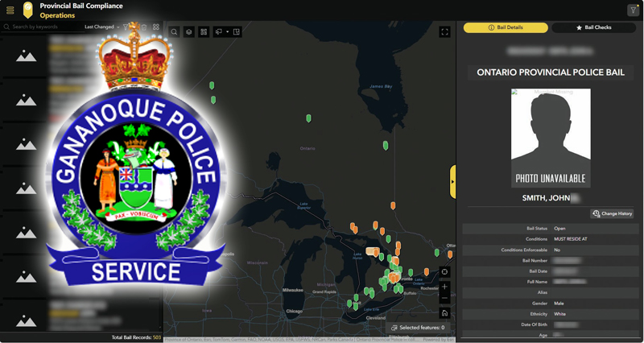The width and height of the screenshot is (644, 343).
Task: Click the Selected features counter
Action: (417, 328)
